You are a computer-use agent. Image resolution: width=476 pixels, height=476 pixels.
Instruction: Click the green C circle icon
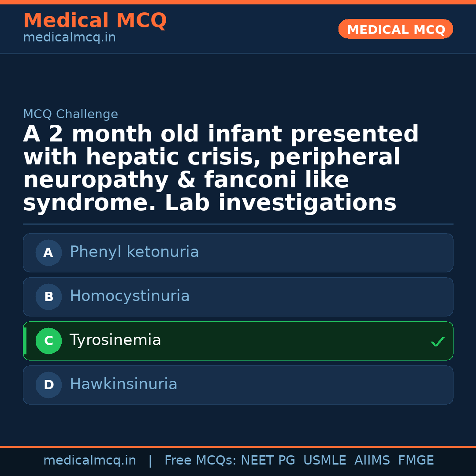pyautogui.click(x=48, y=341)
